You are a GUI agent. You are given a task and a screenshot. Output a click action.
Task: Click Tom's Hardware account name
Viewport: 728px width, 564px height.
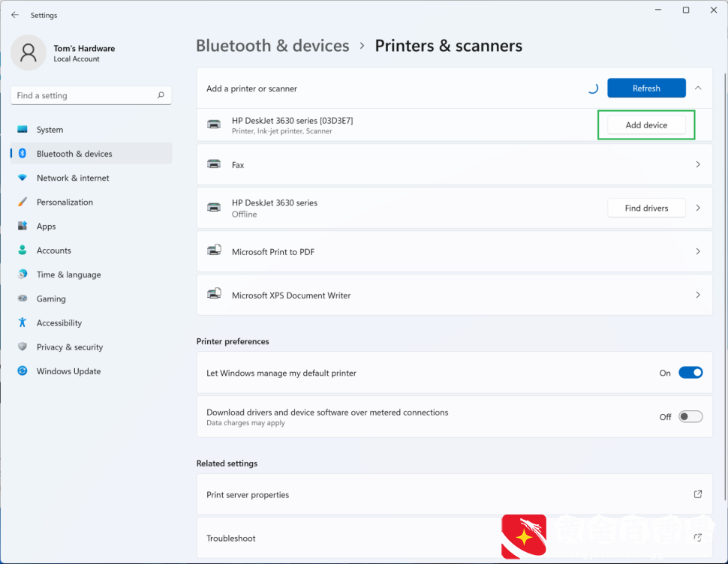point(84,48)
